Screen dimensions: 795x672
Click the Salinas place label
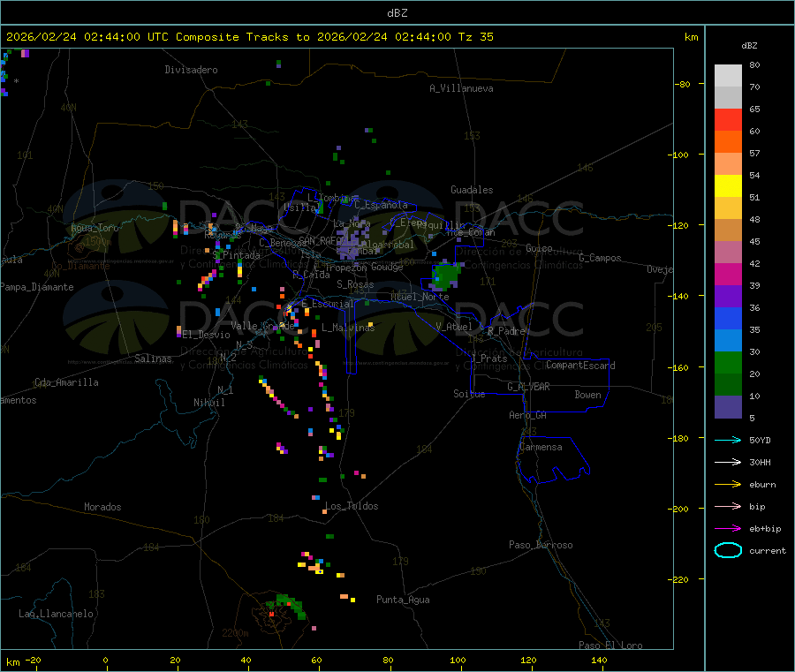pos(153,359)
